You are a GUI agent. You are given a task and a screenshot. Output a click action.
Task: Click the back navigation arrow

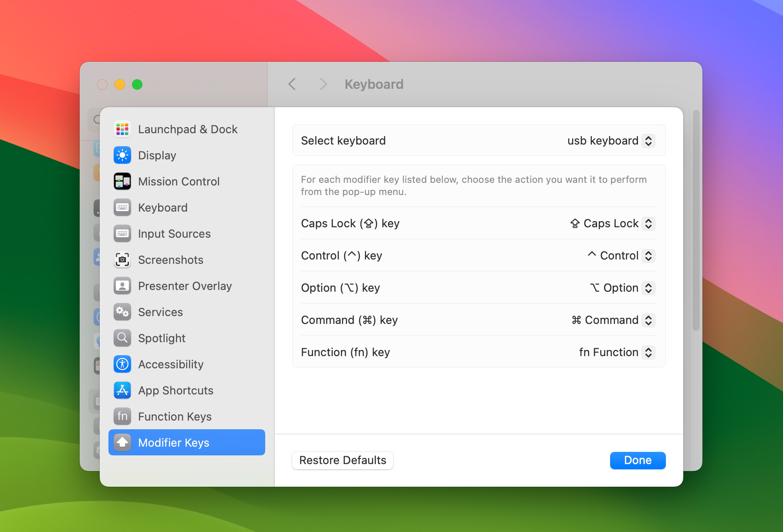292,84
